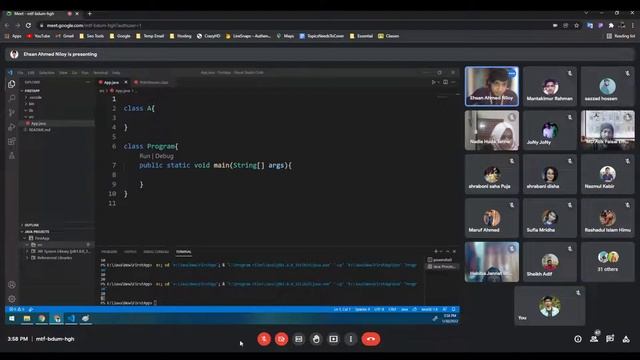Open the Seo Tools bookmark folder
The width and height of the screenshot is (640, 360).
pyautogui.click(x=92, y=36)
